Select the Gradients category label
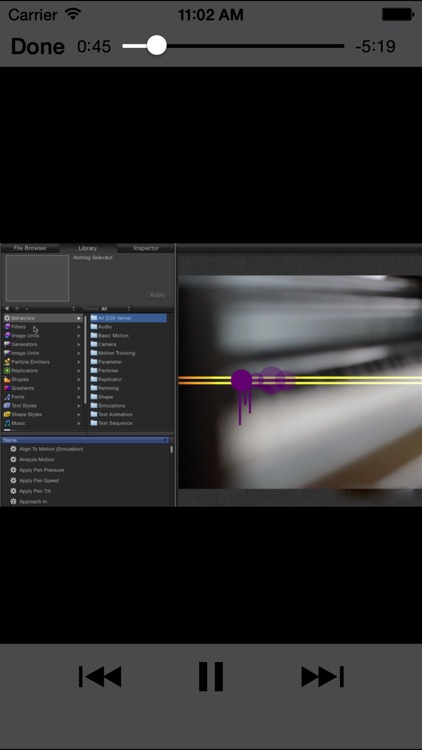Screen dimensions: 422x750 [x=22, y=388]
